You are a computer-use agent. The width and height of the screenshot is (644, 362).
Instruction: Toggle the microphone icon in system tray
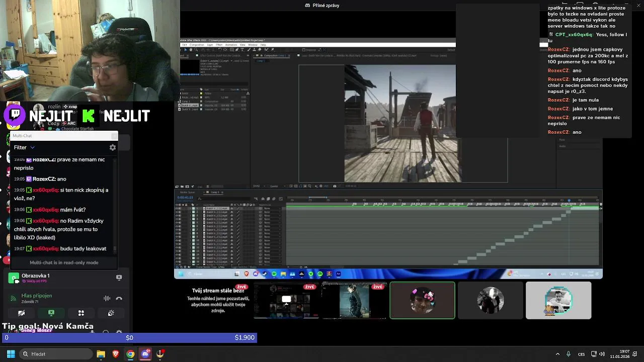[x=569, y=354]
